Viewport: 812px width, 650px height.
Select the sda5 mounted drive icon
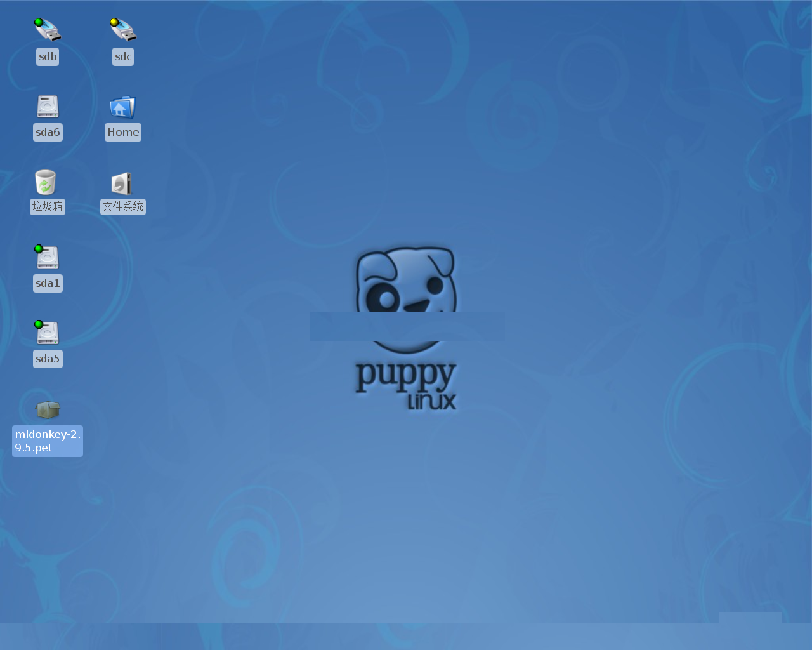point(47,333)
